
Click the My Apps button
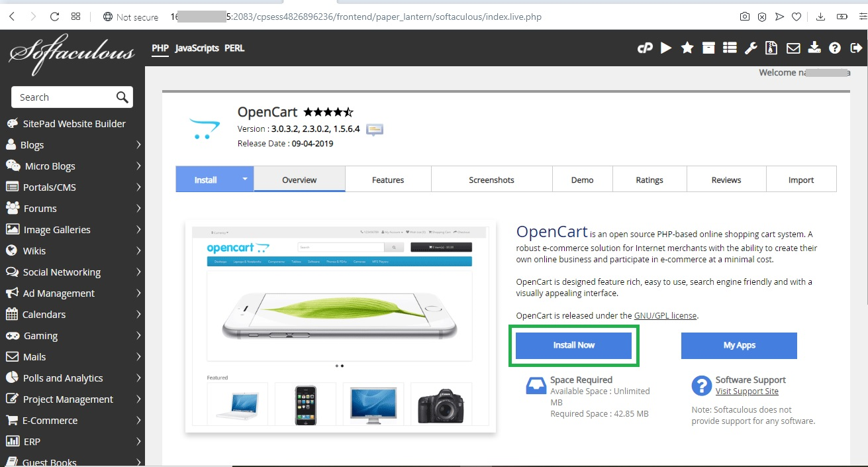tap(739, 345)
